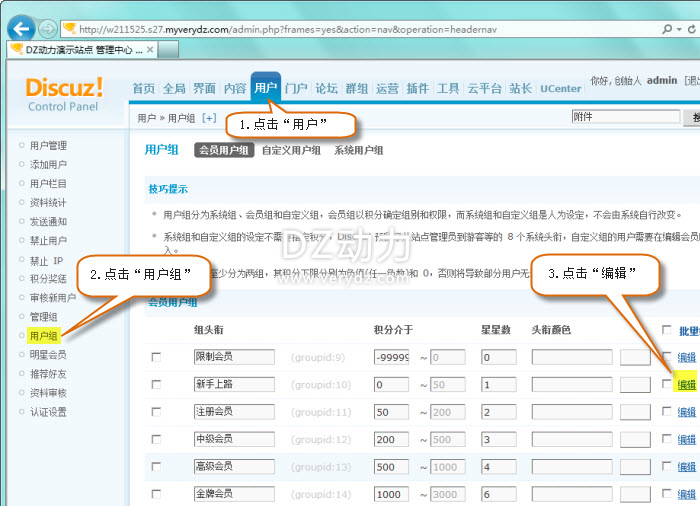Click the site favicon in the address bar
The height and width of the screenshot is (506, 700).
(x=71, y=27)
